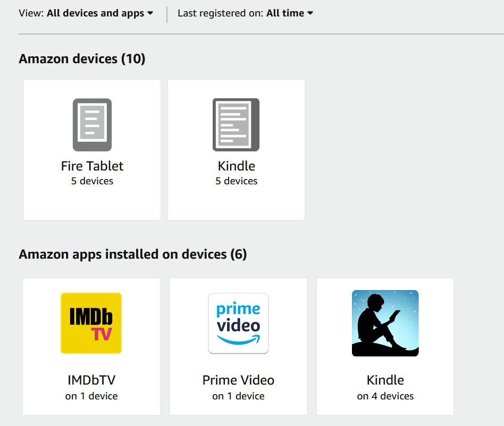Open the Fire Tablet text label
The width and height of the screenshot is (504, 426).
coord(92,166)
